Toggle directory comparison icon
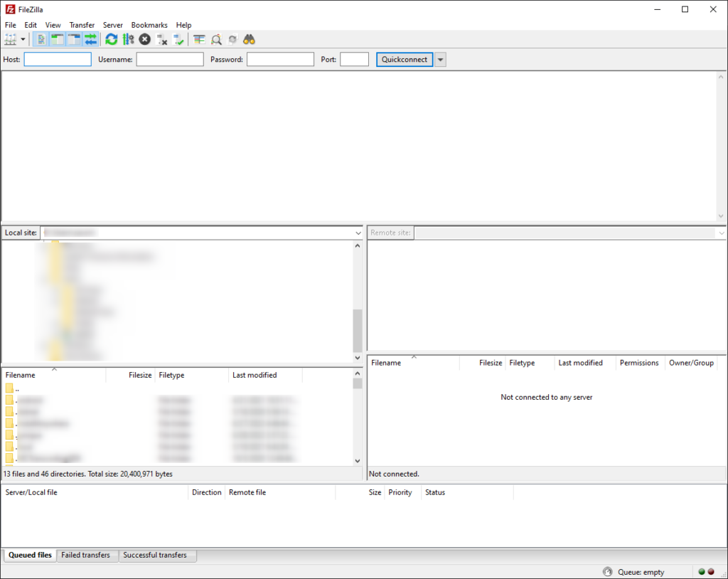The height and width of the screenshot is (579, 728). coord(216,40)
